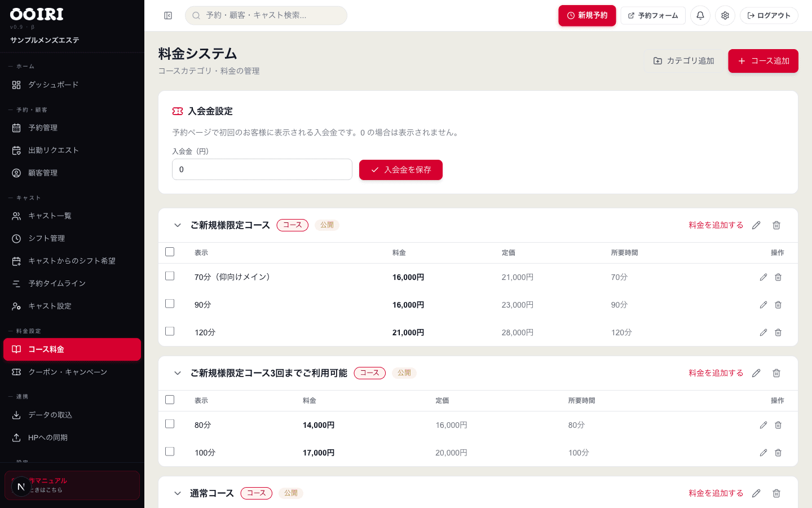Select コース料金 menu item

tap(72, 349)
